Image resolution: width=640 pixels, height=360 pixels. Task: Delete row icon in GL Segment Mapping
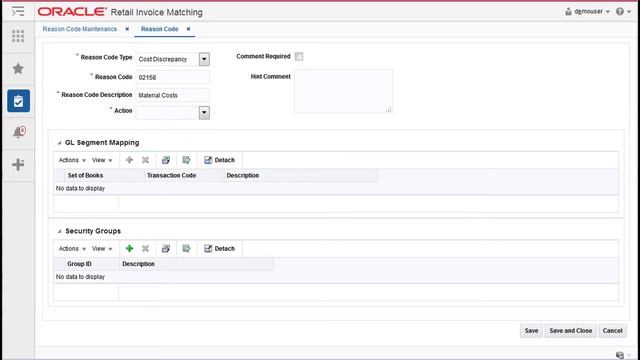pyautogui.click(x=145, y=160)
